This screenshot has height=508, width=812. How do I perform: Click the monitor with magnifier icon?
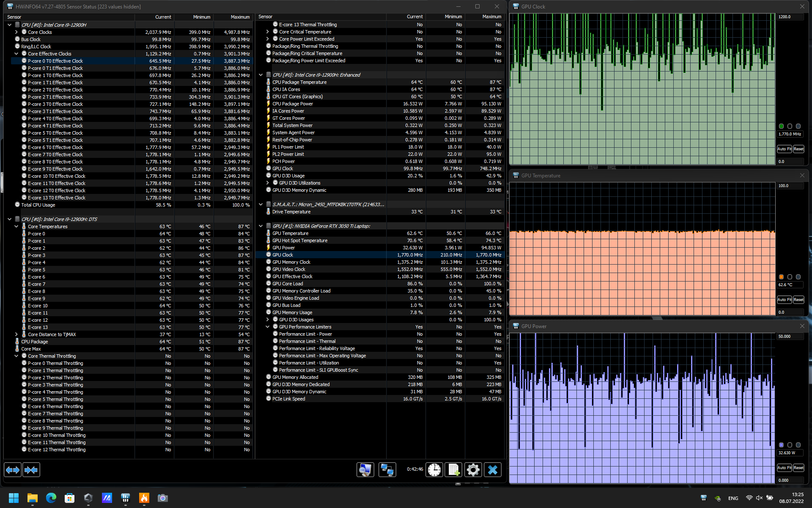(x=365, y=470)
